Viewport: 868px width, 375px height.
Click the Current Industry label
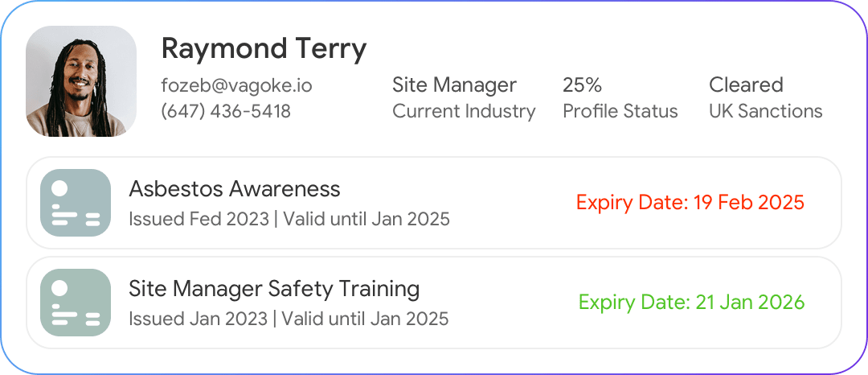tap(464, 111)
